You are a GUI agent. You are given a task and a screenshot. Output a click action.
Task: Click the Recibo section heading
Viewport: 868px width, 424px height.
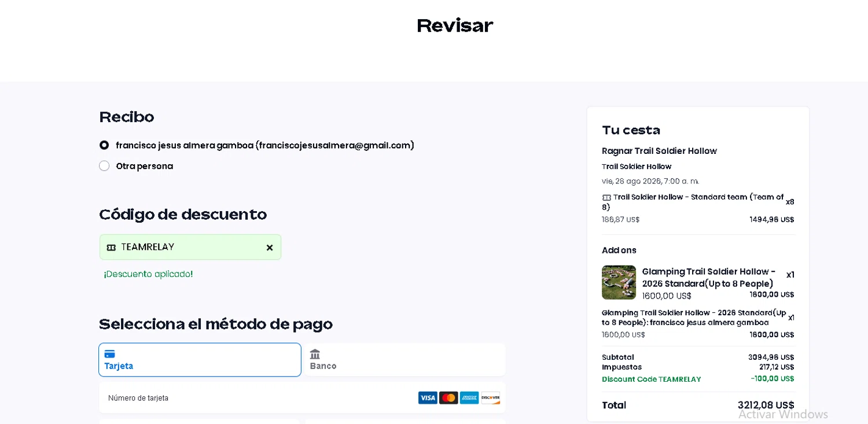tap(127, 117)
